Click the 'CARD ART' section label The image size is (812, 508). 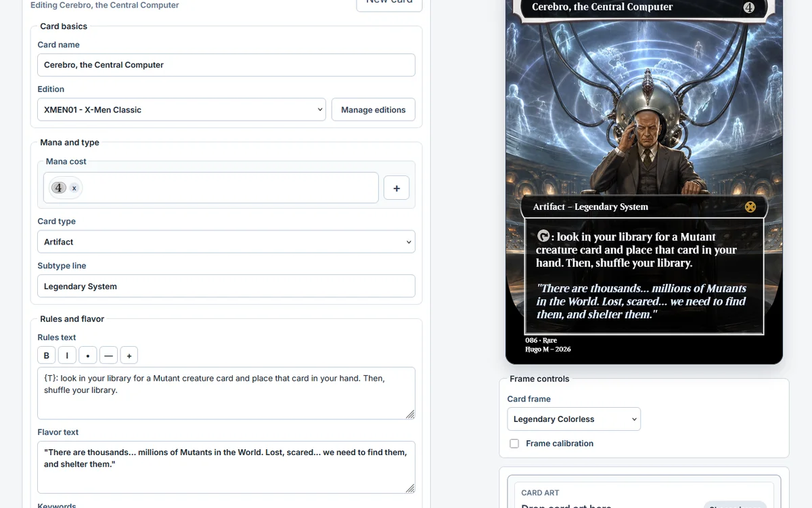coord(540,493)
